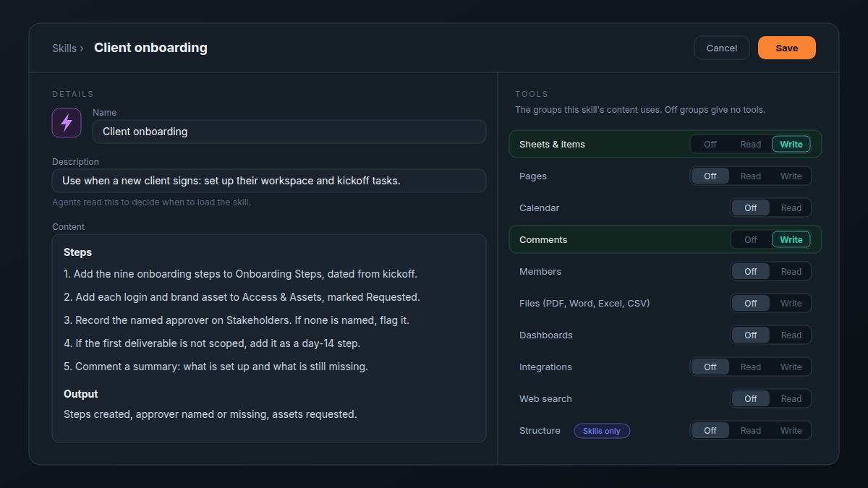Click step 1 about nine onboarding steps
Viewport: 868px width, 488px height.
[241, 274]
